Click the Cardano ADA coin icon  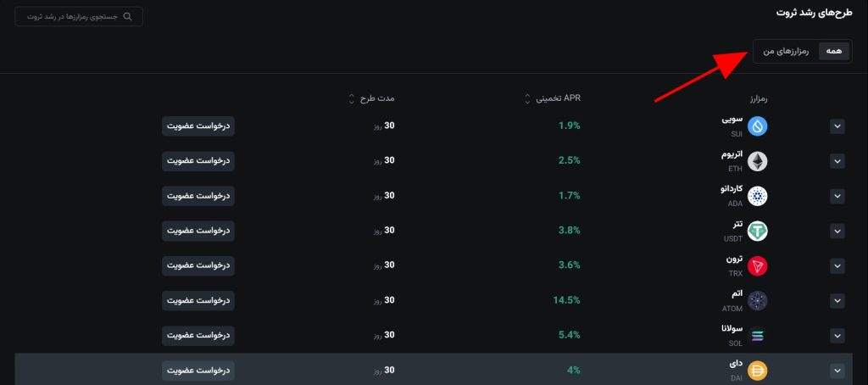pos(757,196)
